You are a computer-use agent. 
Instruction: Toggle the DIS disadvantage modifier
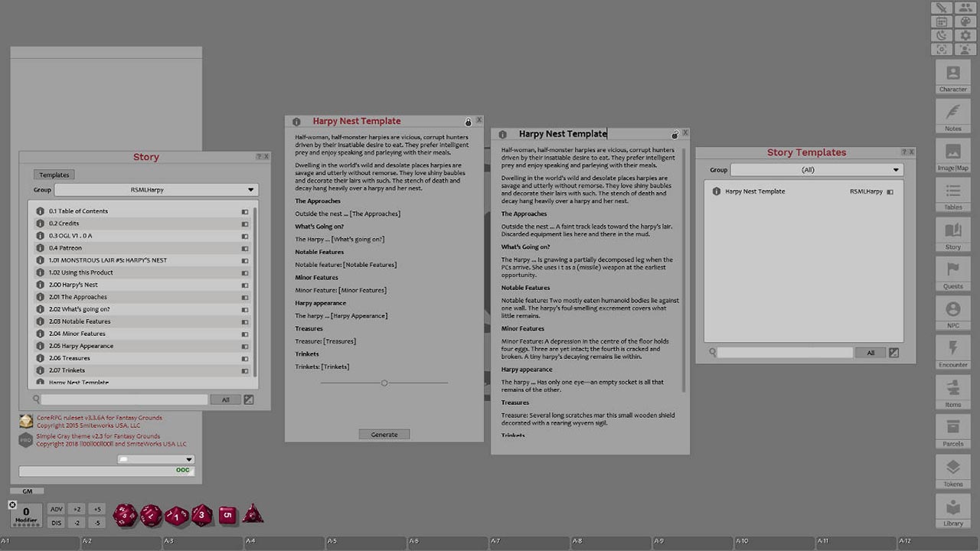(56, 523)
